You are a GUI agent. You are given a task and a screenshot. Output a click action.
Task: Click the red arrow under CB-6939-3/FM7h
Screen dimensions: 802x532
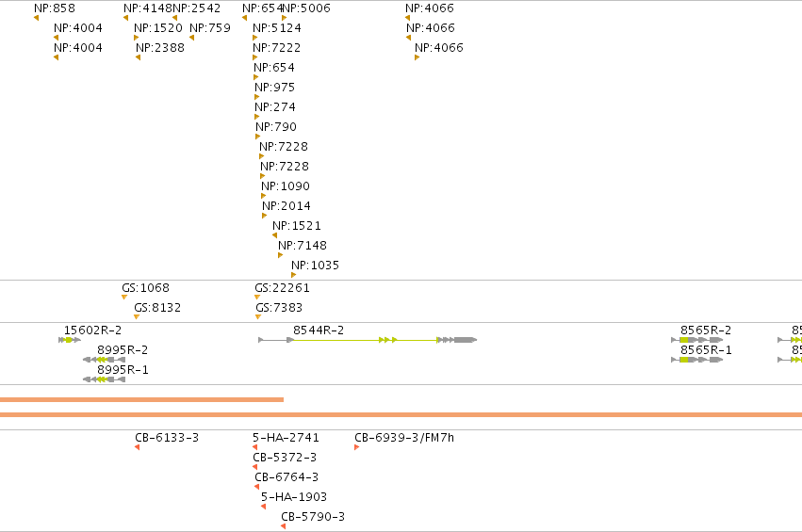356,447
